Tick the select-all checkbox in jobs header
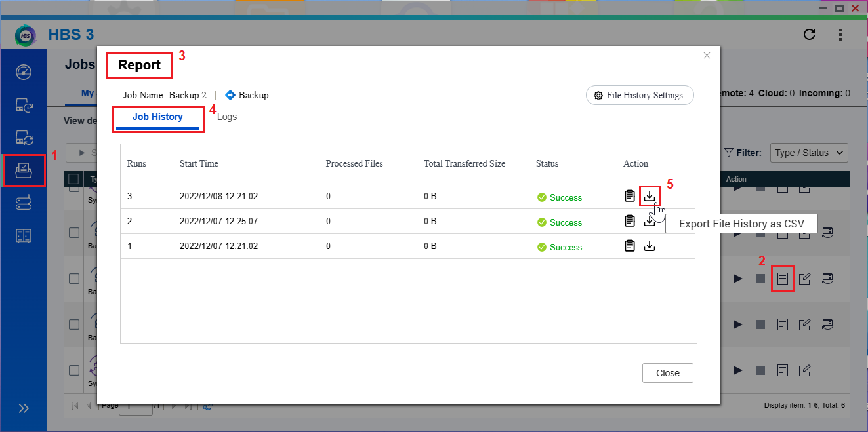Image resolution: width=868 pixels, height=432 pixels. (x=74, y=179)
